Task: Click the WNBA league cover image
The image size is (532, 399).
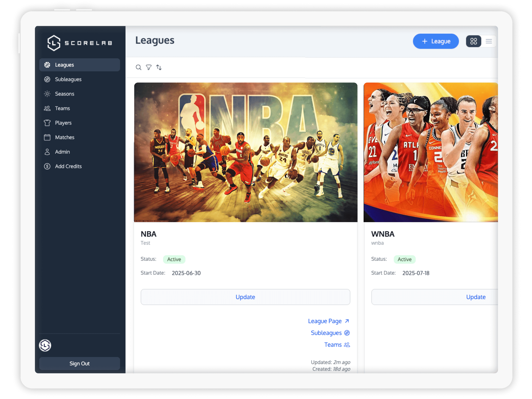Action: (x=430, y=152)
